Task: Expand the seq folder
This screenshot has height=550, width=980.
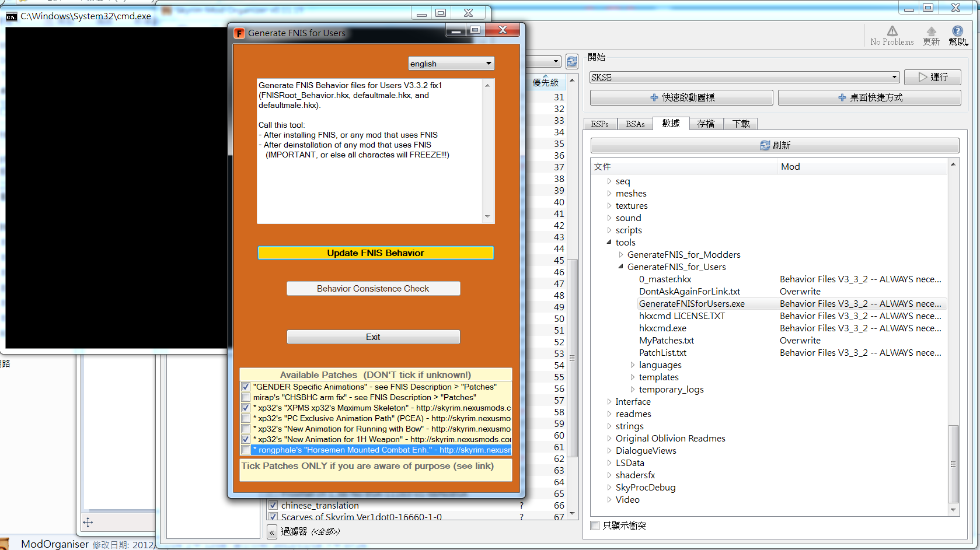Action: tap(609, 181)
